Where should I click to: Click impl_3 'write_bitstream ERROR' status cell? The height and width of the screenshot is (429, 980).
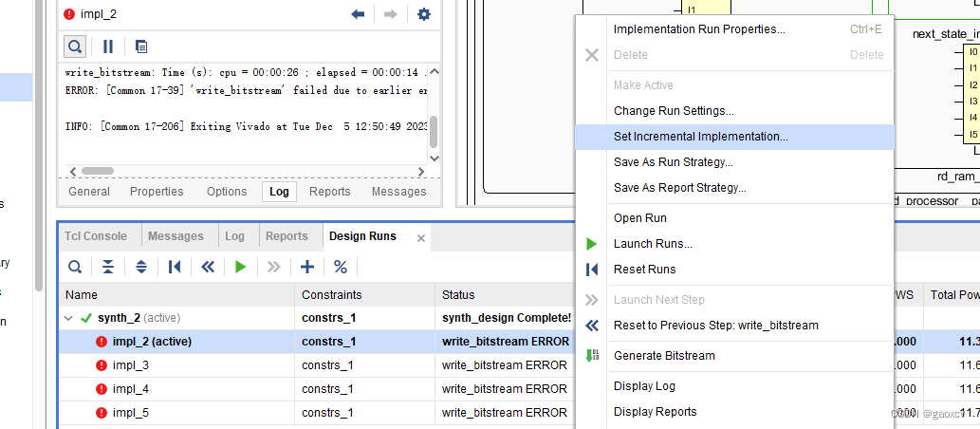[506, 365]
